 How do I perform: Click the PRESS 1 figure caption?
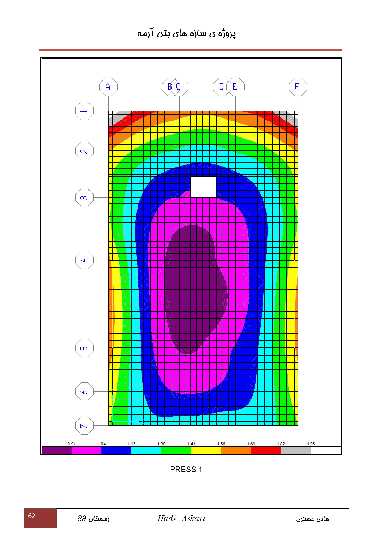(x=186, y=469)
